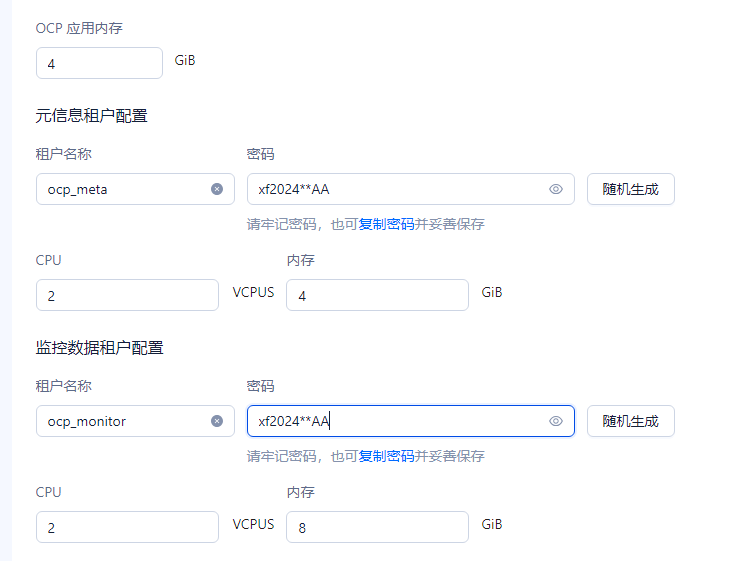The image size is (756, 561).
Task: Focus the OCP 应用内存 GiB input
Action: (99, 63)
